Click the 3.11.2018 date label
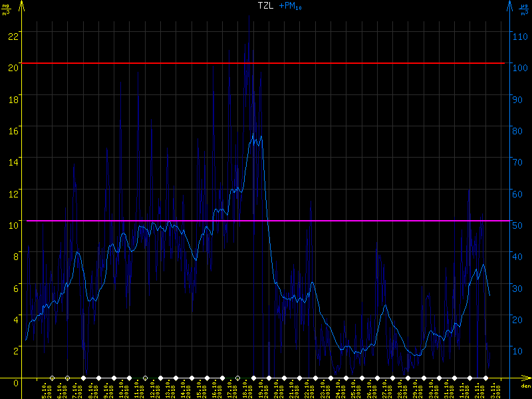532x399 pixels. tap(492, 390)
